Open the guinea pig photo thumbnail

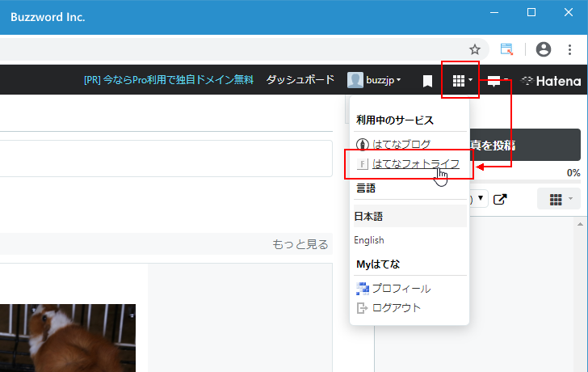point(68,338)
